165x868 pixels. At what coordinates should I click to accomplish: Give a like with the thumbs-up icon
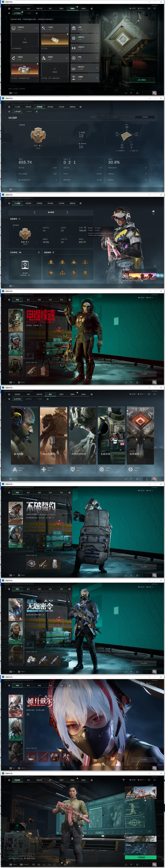(x=153, y=211)
